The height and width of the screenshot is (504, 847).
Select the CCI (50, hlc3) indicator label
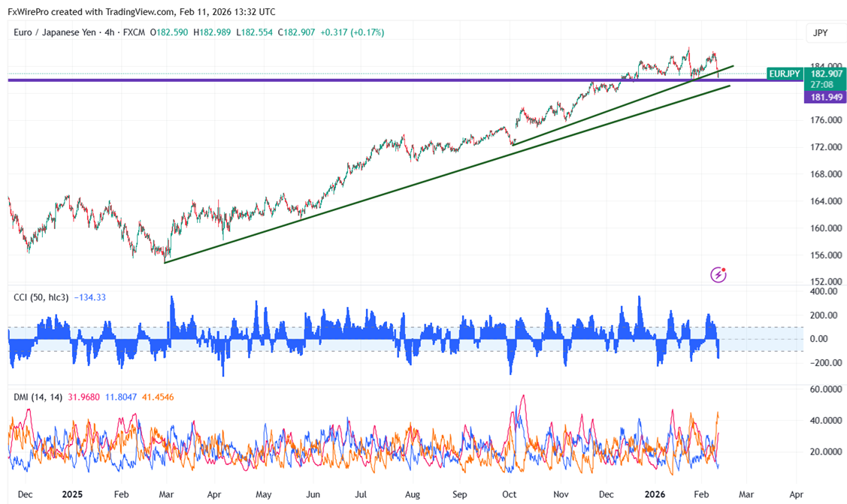[x=41, y=297]
